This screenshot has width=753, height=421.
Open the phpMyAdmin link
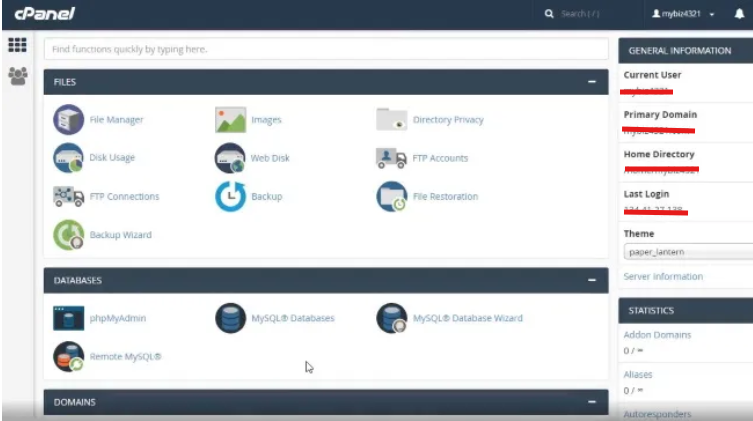(118, 318)
